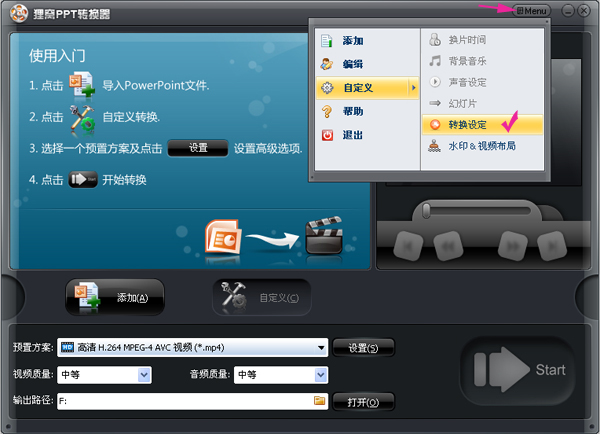
Task: Click the film reel app logo
Action: click(19, 14)
